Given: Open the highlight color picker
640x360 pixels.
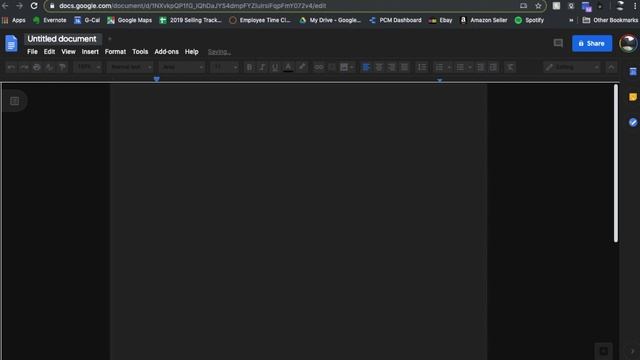Looking at the screenshot, I should (302, 67).
